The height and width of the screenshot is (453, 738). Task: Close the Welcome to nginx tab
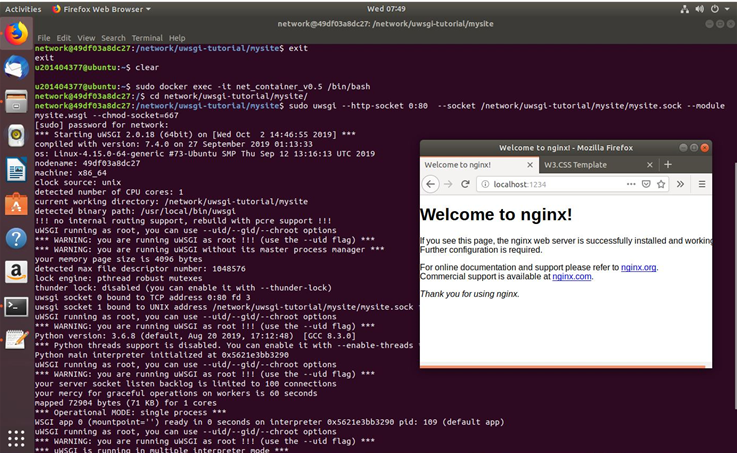pyautogui.click(x=530, y=165)
